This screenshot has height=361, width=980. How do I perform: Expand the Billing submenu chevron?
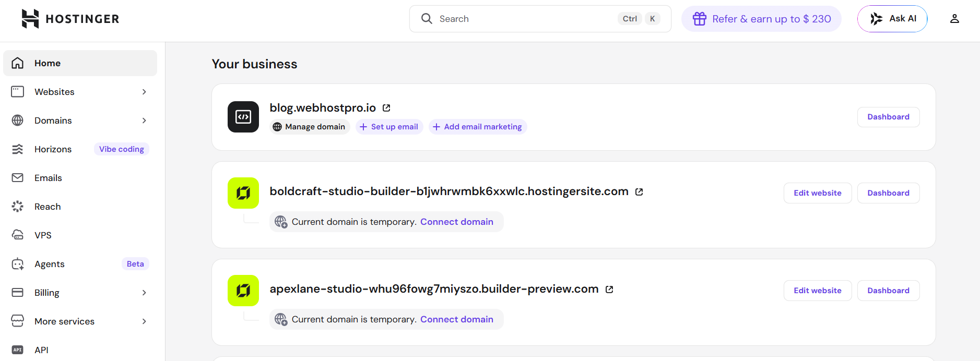pos(144,293)
